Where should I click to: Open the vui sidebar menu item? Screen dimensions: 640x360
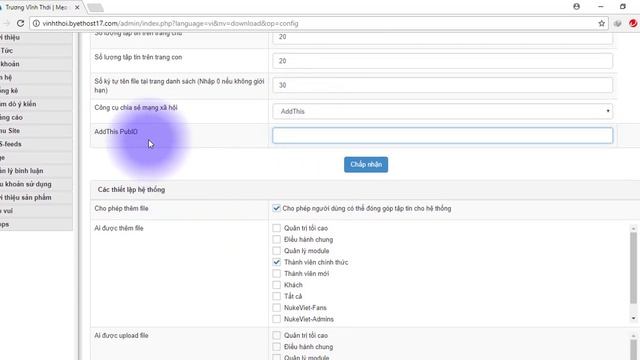(36, 211)
